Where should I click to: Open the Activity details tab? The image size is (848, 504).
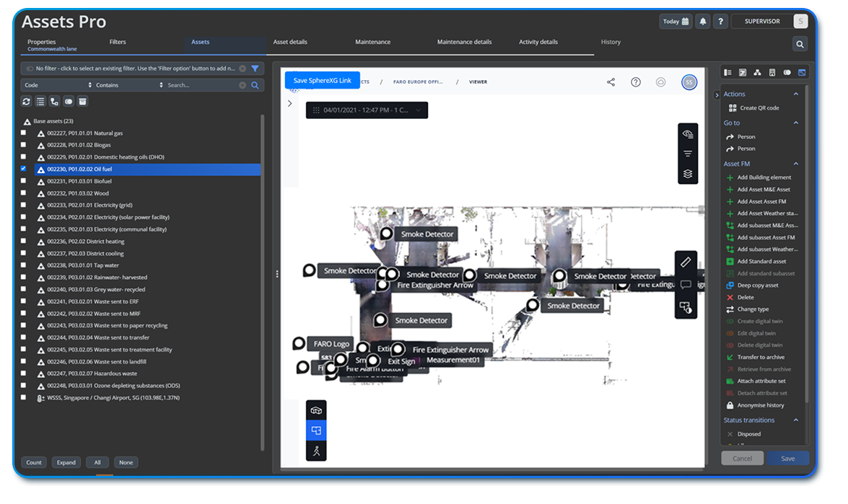coord(538,42)
